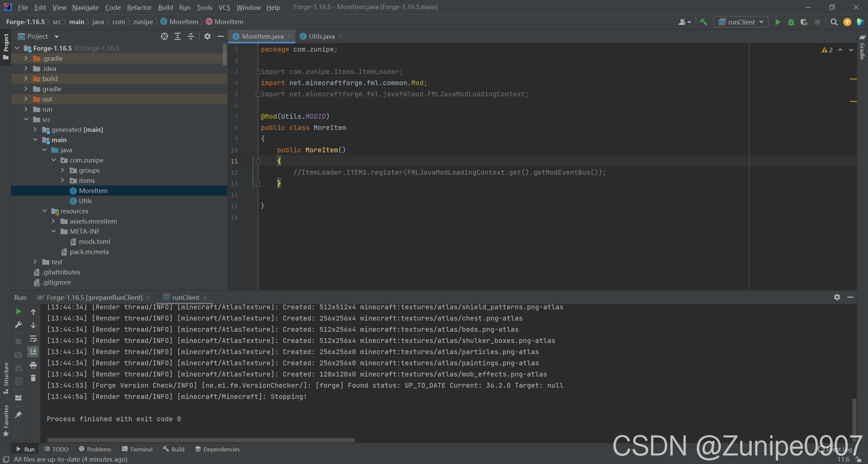Viewport: 868px width, 464px height.
Task: Clear console with the trash icon
Action: tap(33, 378)
